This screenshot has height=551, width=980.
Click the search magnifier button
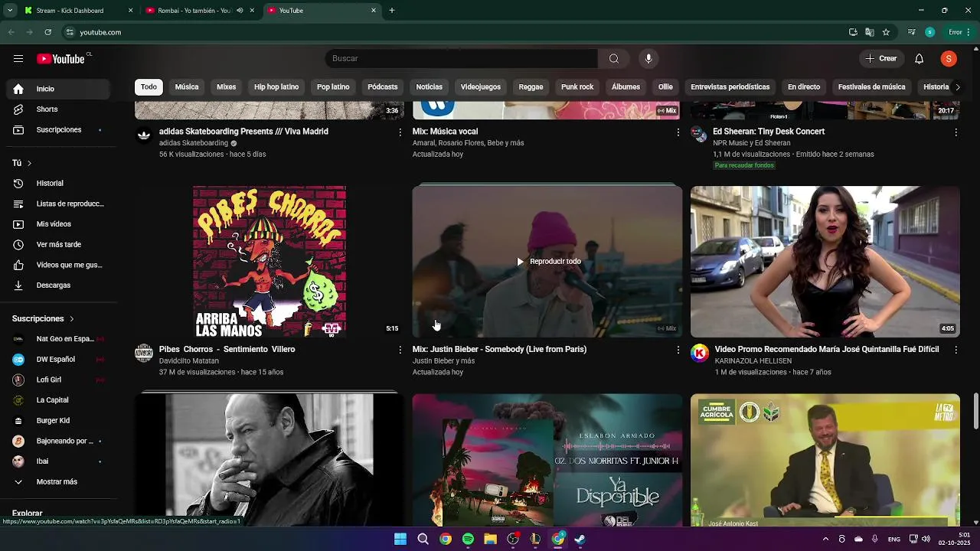(x=613, y=59)
